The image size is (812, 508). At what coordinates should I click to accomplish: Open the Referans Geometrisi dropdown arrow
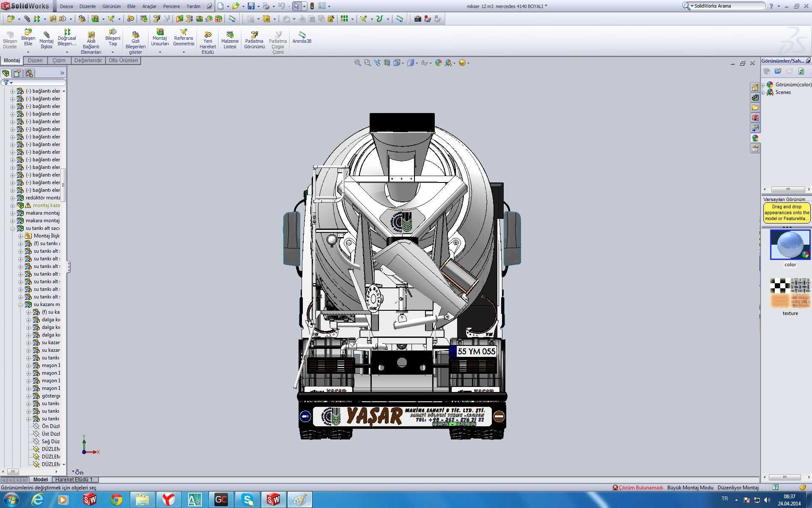click(x=184, y=52)
